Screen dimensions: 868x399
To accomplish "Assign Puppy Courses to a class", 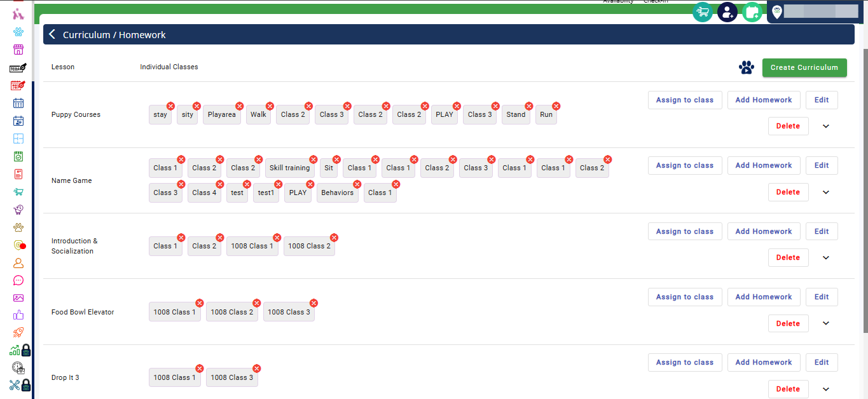I will tap(685, 100).
